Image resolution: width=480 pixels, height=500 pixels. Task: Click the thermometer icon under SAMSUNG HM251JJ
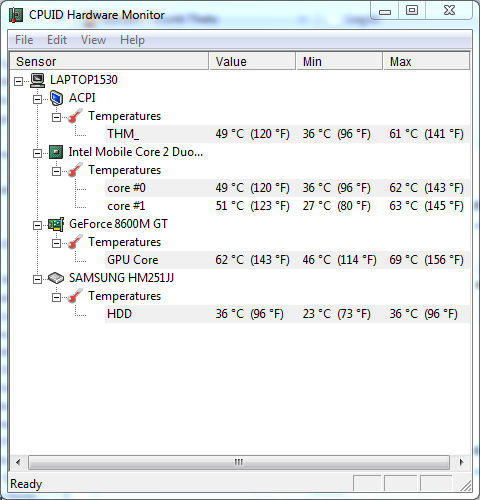pos(75,296)
